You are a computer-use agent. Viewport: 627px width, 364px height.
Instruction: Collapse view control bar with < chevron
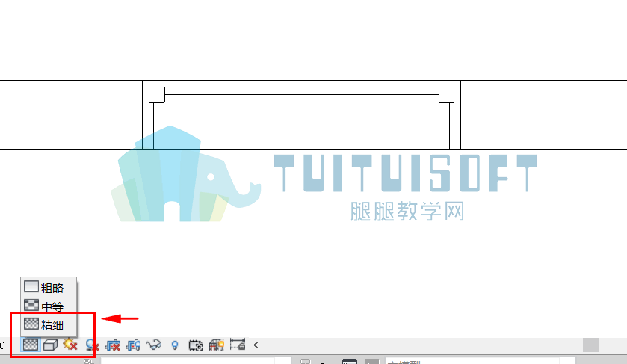(x=256, y=345)
